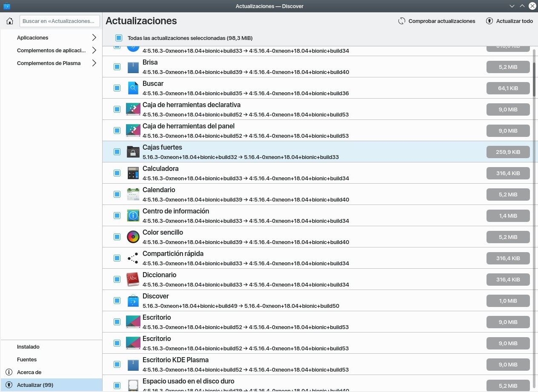This screenshot has width=538, height=392.
Task: Toggle the Calendario update checkbox
Action: pyautogui.click(x=117, y=194)
